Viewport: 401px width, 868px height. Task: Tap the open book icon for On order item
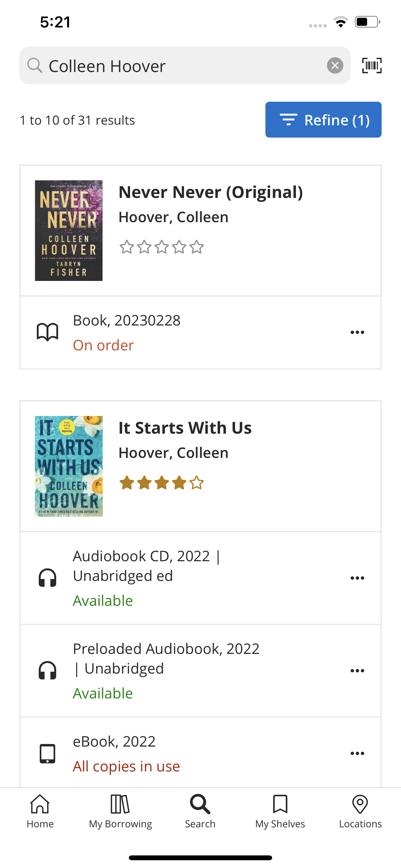click(47, 332)
